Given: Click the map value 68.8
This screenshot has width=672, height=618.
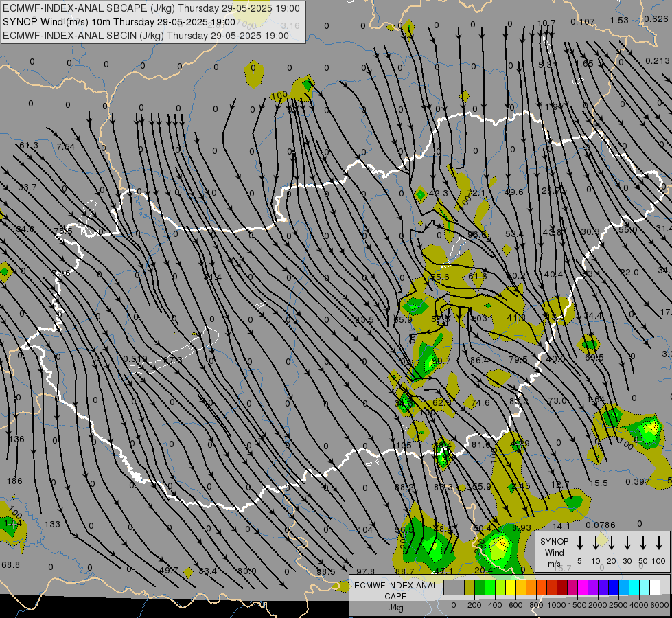Looking at the screenshot, I should pyautogui.click(x=11, y=565).
